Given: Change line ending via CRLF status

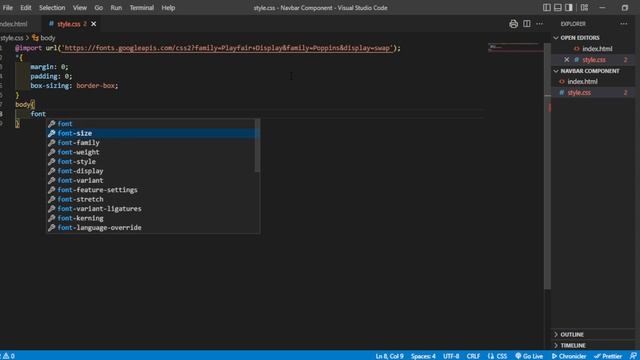Looking at the screenshot, I should pyautogui.click(x=473, y=356).
